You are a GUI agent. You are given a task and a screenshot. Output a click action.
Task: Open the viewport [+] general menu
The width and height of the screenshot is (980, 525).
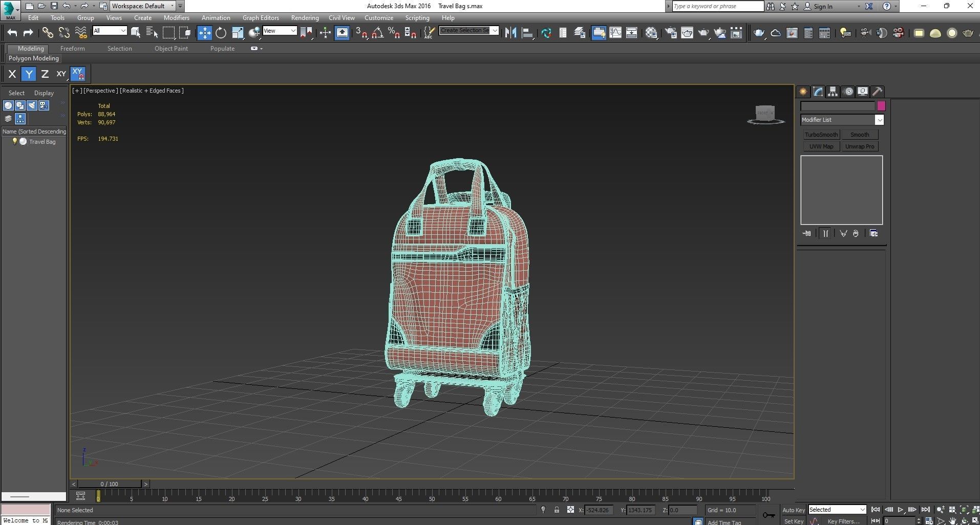(x=77, y=91)
